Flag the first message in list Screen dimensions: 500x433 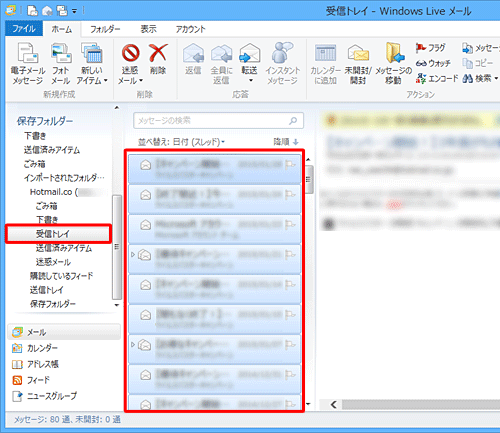[290, 165]
